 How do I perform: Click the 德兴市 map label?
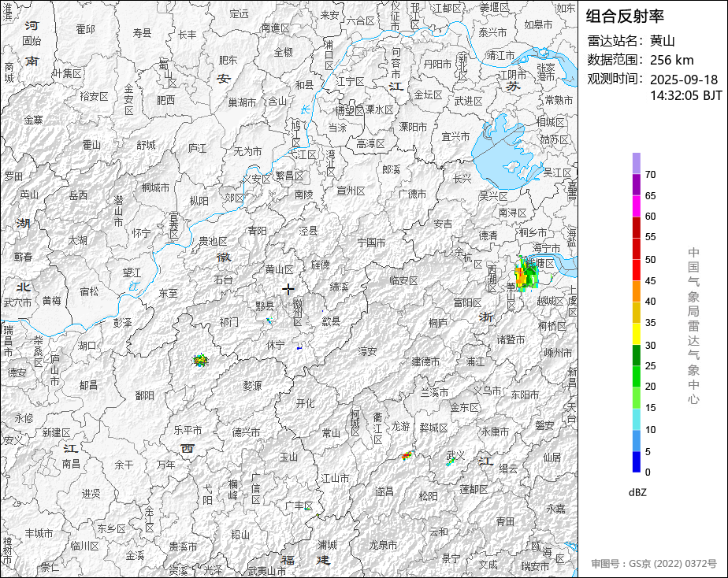click(x=246, y=432)
